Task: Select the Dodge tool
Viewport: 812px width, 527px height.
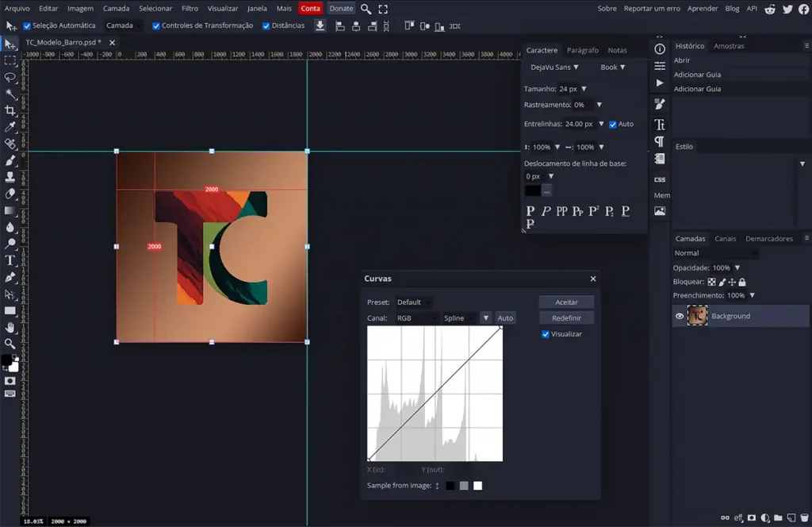Action: (10, 244)
